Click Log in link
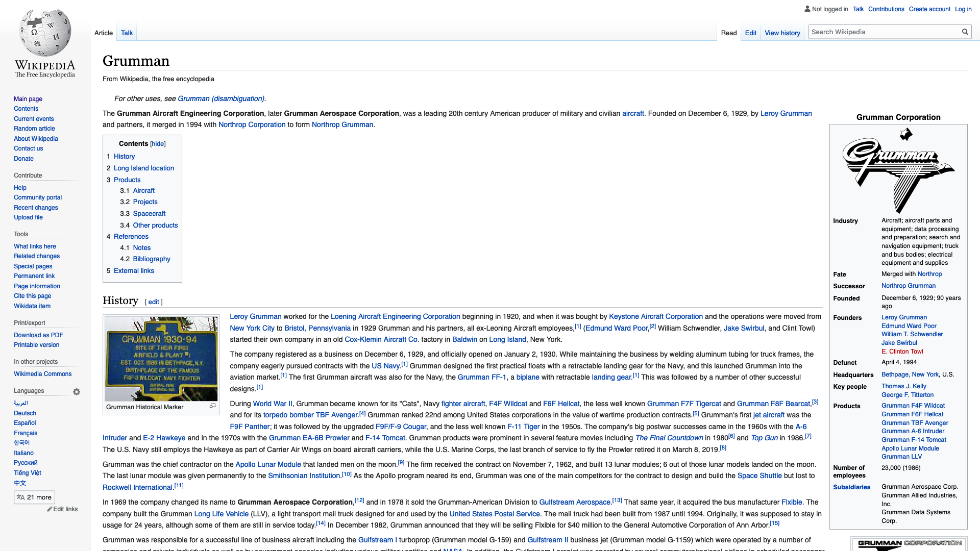The height and width of the screenshot is (551, 980). (963, 9)
